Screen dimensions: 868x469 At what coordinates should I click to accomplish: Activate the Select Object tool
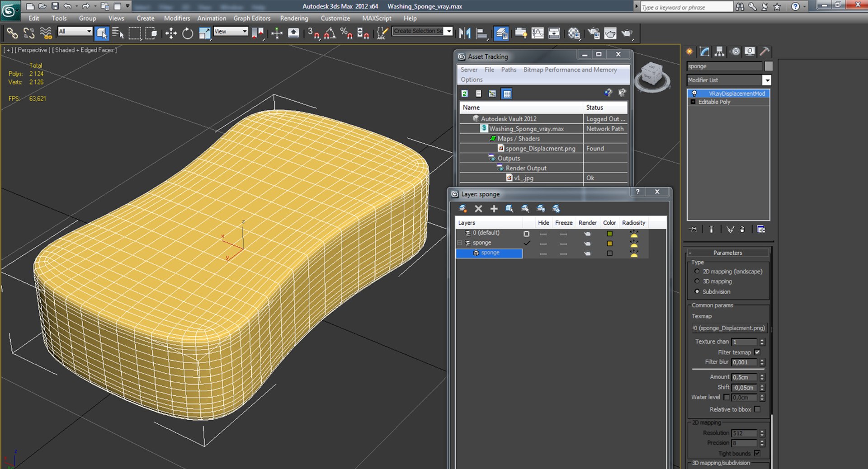pyautogui.click(x=101, y=33)
